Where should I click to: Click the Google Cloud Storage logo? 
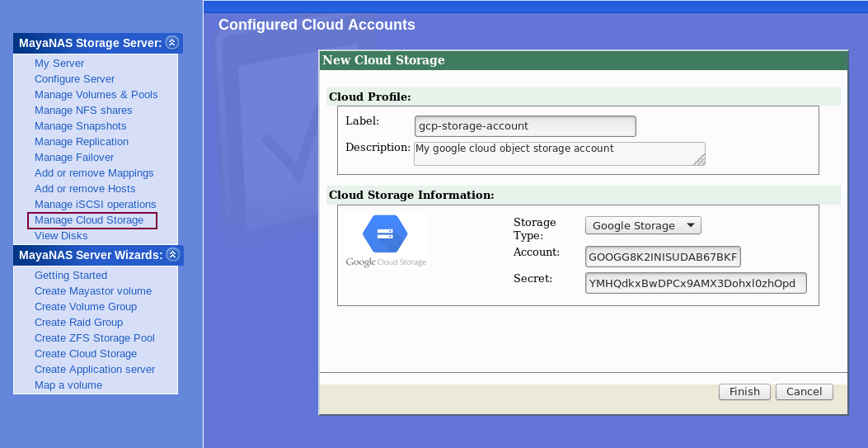click(x=386, y=240)
